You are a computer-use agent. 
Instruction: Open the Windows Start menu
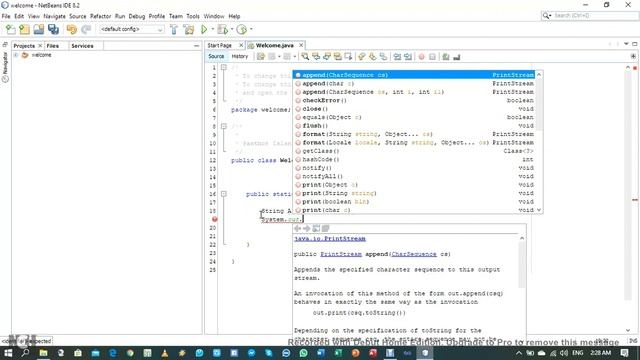[8, 353]
